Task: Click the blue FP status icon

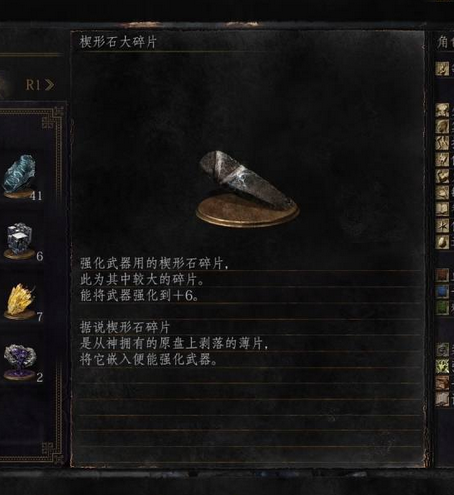Action: tap(442, 292)
